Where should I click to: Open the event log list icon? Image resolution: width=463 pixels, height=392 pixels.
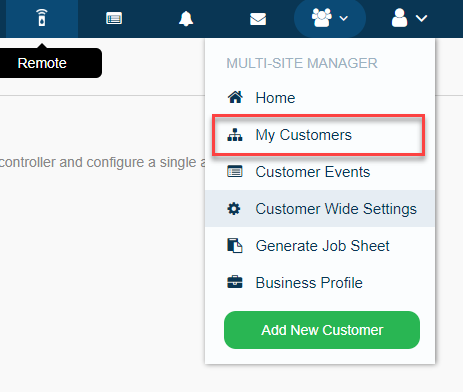(x=114, y=18)
